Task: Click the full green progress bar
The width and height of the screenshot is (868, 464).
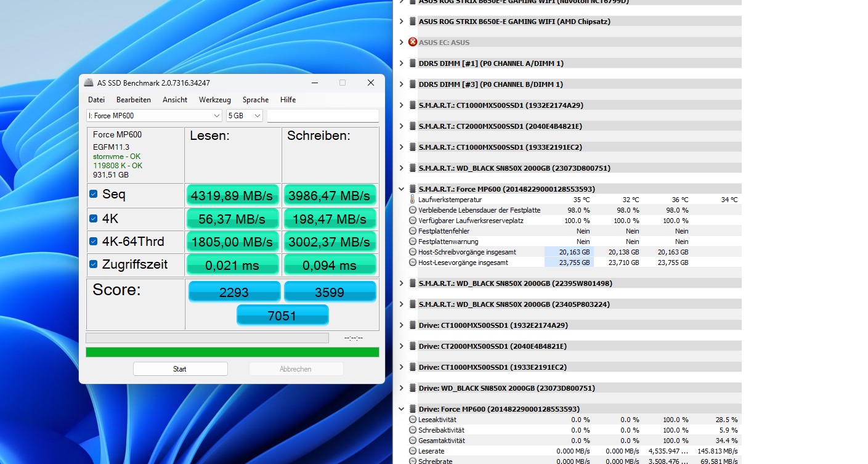Action: click(232, 352)
